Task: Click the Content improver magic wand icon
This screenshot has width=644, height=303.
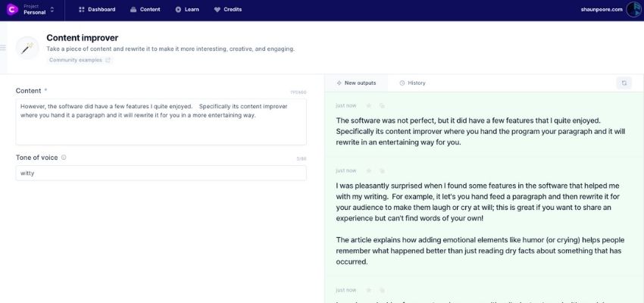Action: tap(27, 48)
